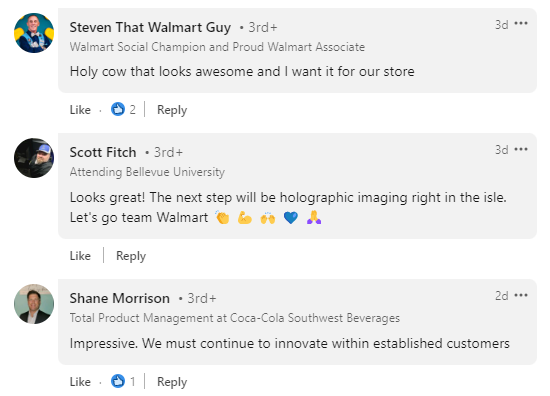Screen dimensions: 550x396
Task: View like reaction on Shane Morrison's comment
Action: 123,381
